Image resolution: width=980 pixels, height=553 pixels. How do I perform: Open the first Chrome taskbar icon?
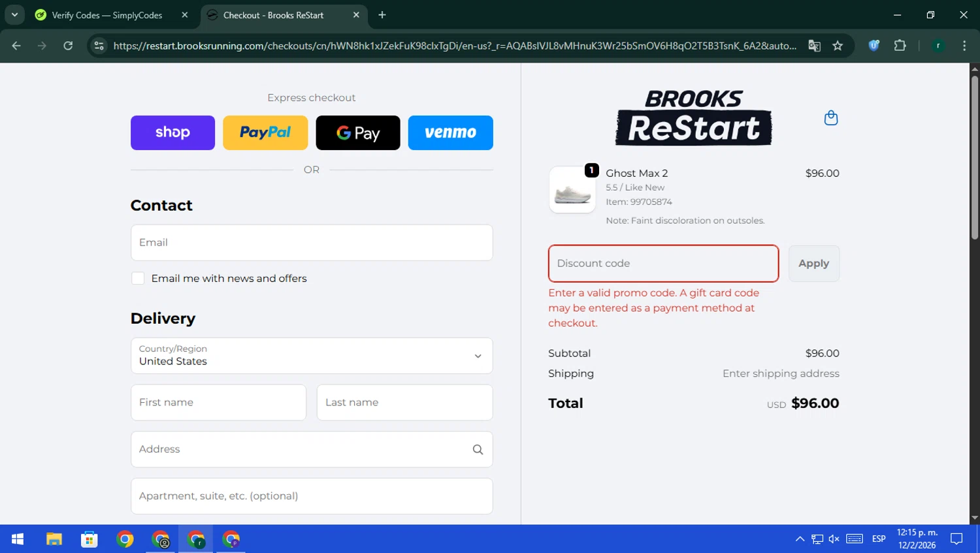(x=125, y=539)
